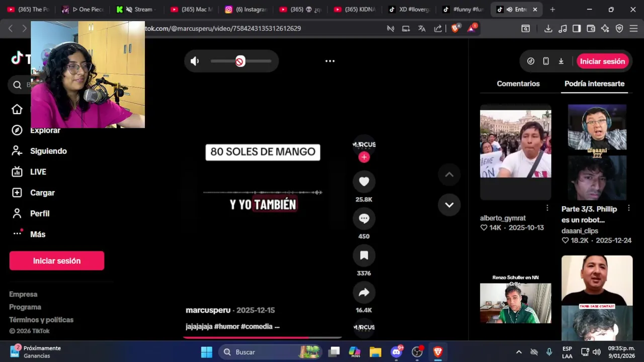644x362 pixels.
Task: Open the daaani_clips video thumbnail
Action: (597, 152)
